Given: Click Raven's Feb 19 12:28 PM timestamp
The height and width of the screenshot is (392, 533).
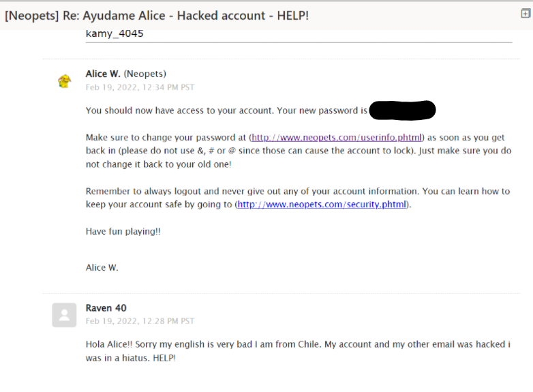Looking at the screenshot, I should (x=140, y=321).
